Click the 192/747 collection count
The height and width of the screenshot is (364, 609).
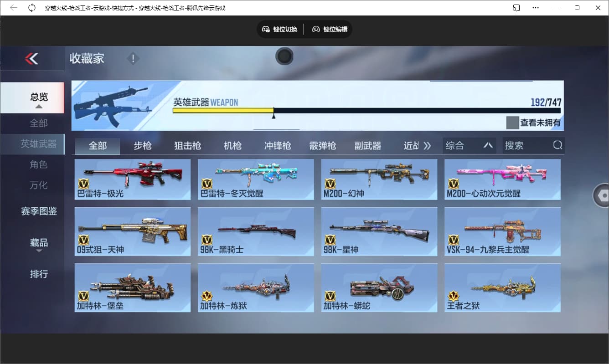(546, 103)
